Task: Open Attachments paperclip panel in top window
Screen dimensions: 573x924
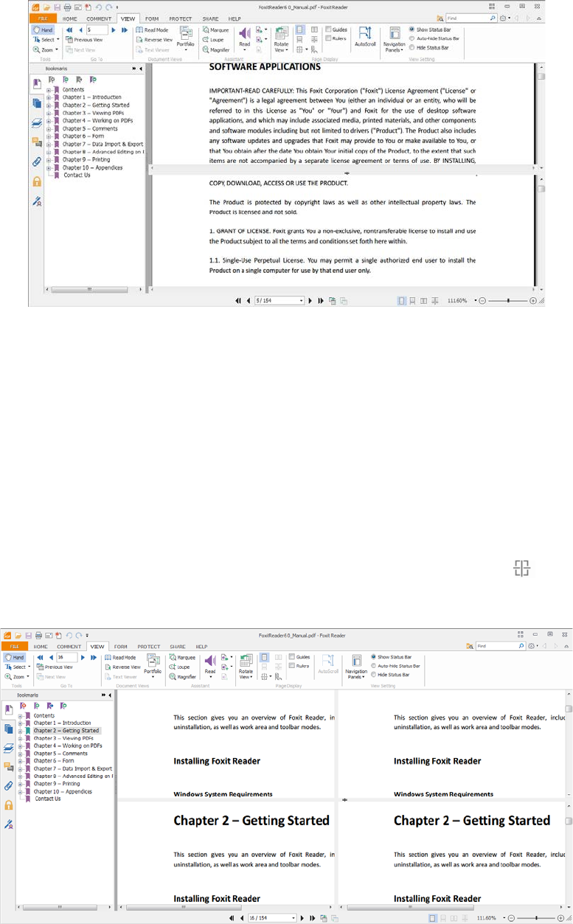Action: [x=37, y=161]
